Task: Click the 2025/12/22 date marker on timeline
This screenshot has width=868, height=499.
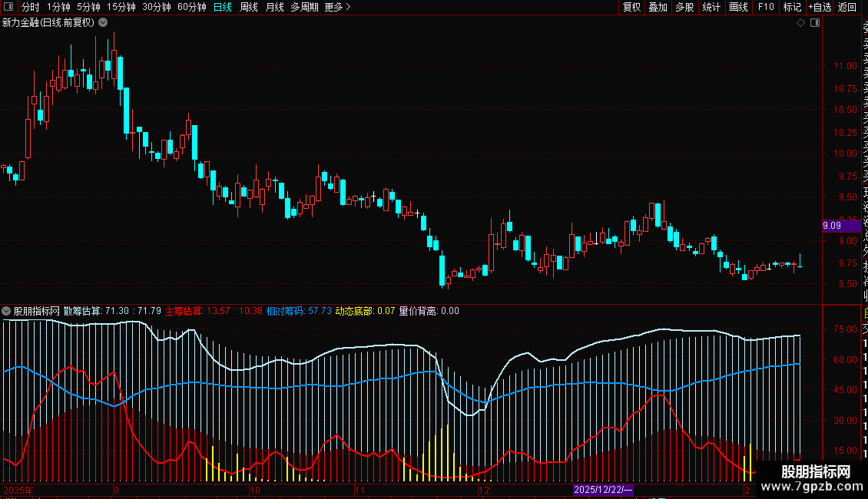Action: tap(604, 490)
